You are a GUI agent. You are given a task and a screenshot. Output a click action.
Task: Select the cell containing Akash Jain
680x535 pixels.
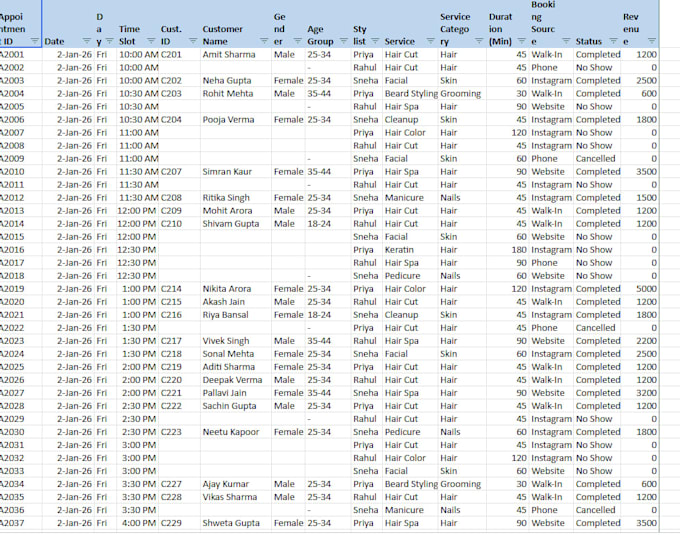[235, 302]
